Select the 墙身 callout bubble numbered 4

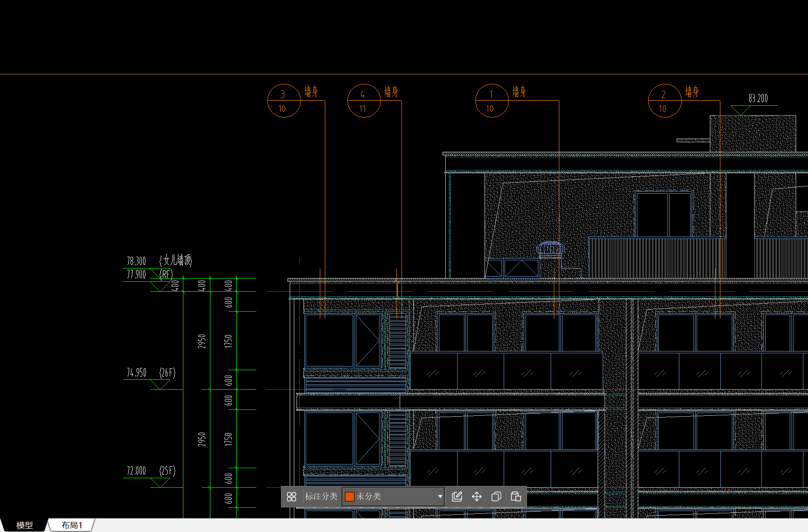pos(364,101)
